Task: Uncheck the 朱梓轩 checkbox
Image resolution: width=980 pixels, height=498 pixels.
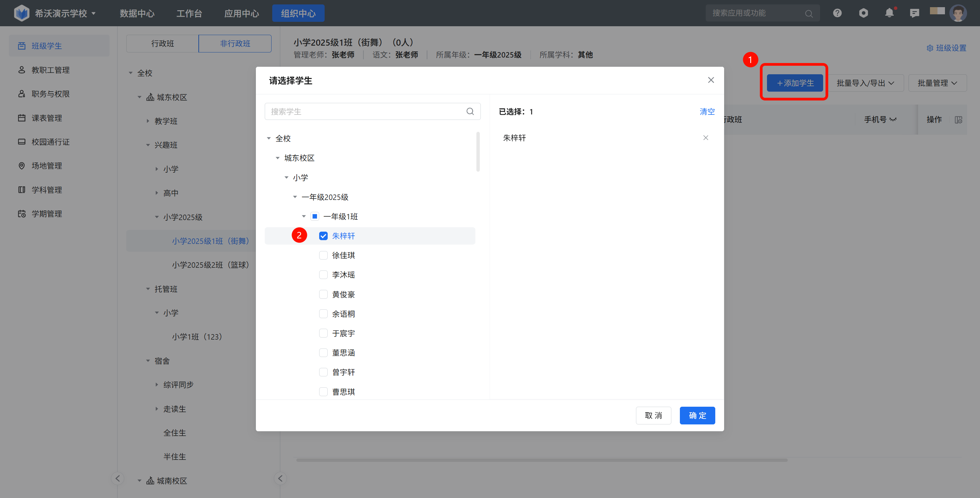Action: (323, 236)
